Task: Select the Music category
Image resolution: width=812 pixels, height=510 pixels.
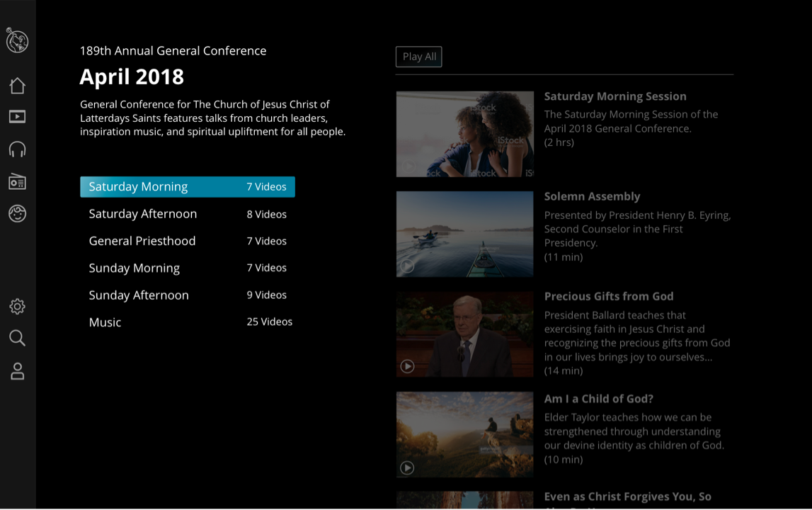Action: pos(188,322)
